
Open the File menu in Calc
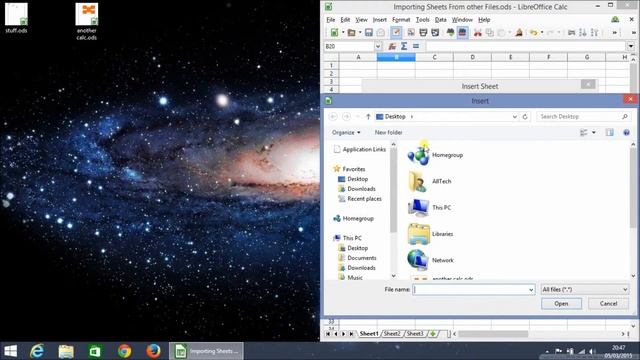point(331,20)
